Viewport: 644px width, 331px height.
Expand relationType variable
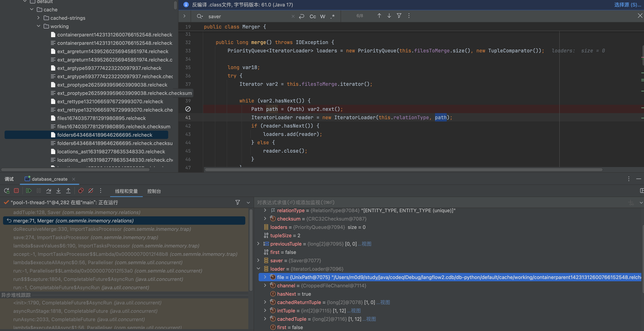pos(265,210)
